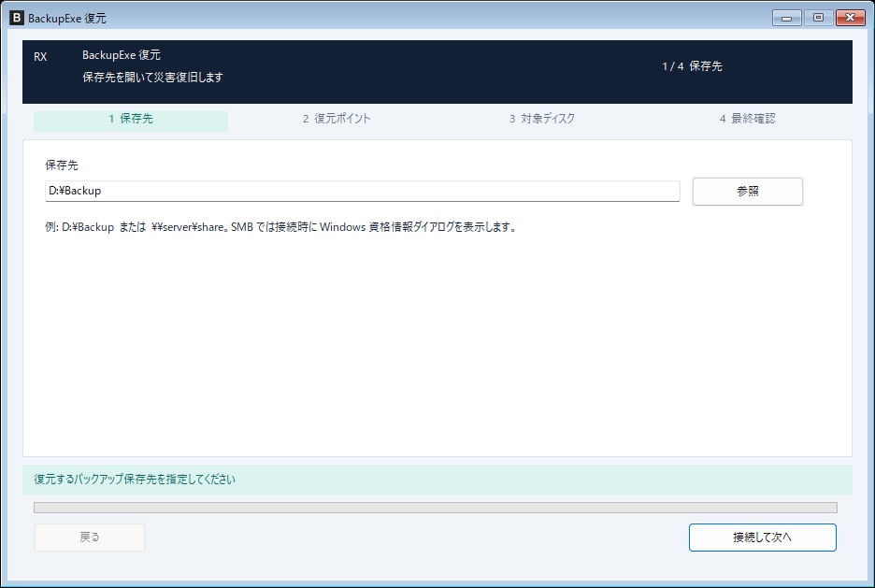
Task: Select the 4 最終確認 step tab
Action: point(747,119)
